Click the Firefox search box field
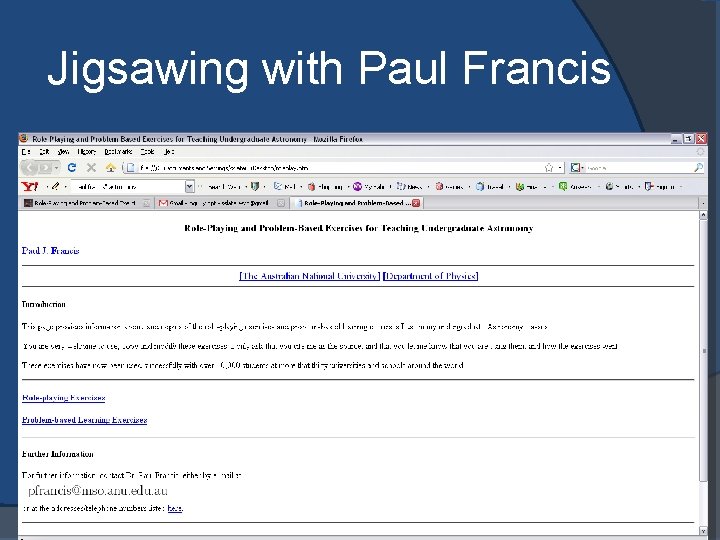Image resolution: width=720 pixels, height=540 pixels. tap(638, 168)
